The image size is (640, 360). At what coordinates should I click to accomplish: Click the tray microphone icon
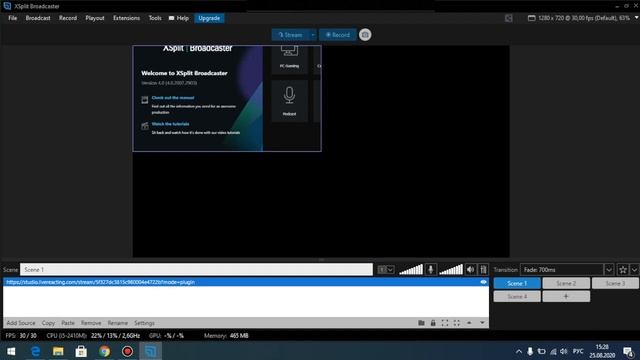coord(530,351)
